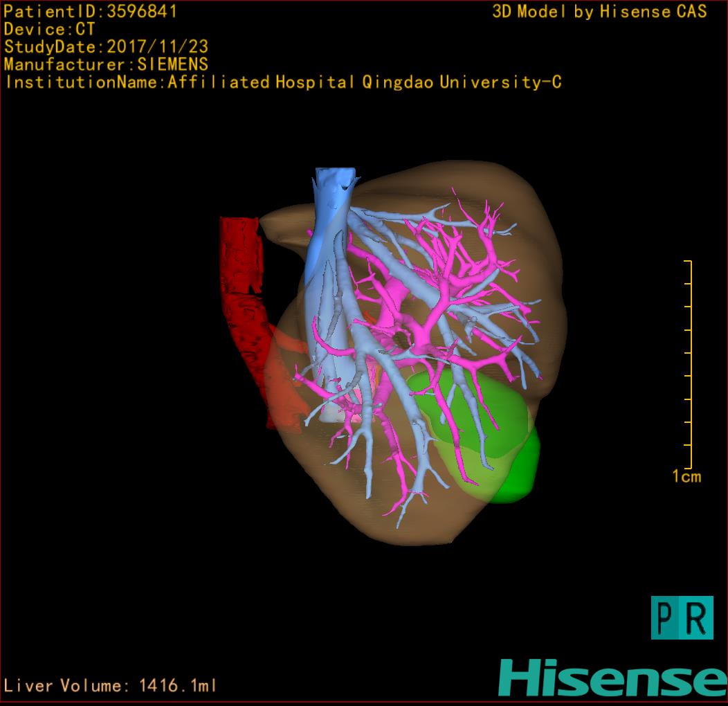728x706 pixels.
Task: Click the yellow vertical scale ruler
Action: [689, 365]
